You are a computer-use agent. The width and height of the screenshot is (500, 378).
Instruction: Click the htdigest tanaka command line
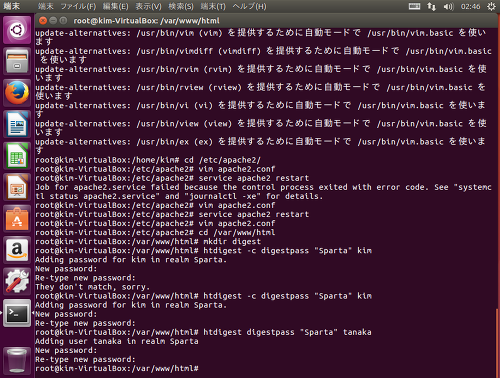(203, 332)
